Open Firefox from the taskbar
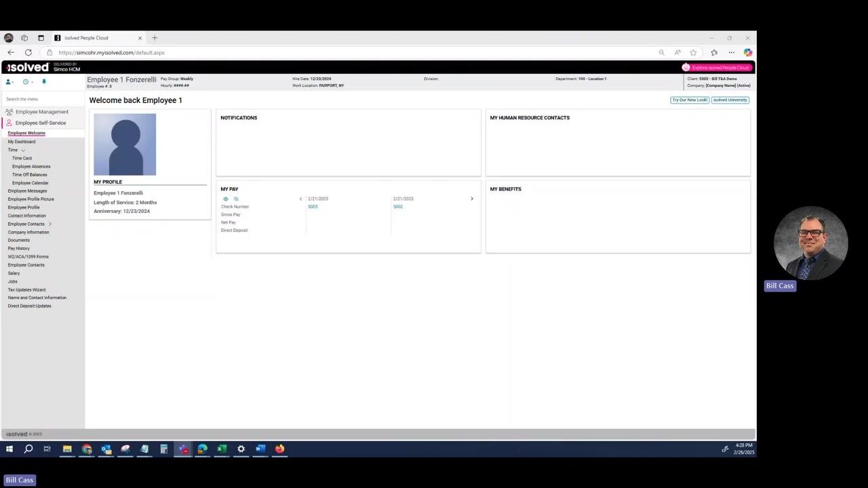This screenshot has width=868, height=488. click(x=279, y=449)
